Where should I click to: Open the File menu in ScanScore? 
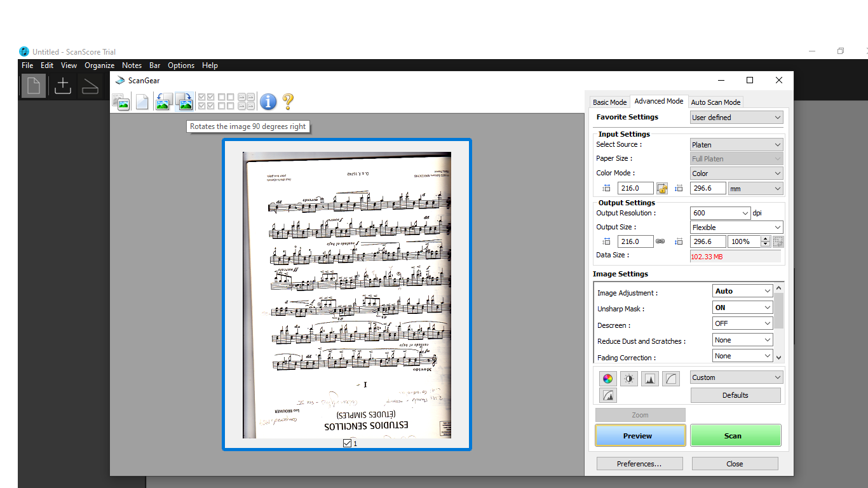click(27, 65)
